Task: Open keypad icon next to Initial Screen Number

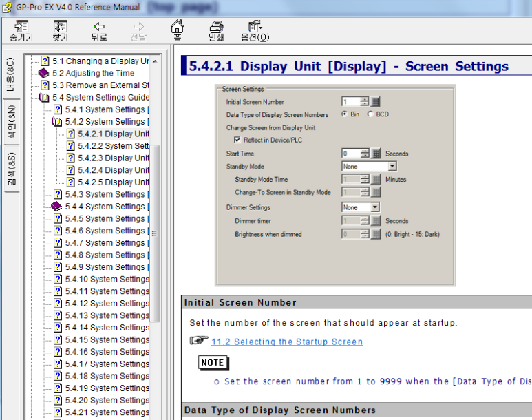Action: click(x=376, y=101)
